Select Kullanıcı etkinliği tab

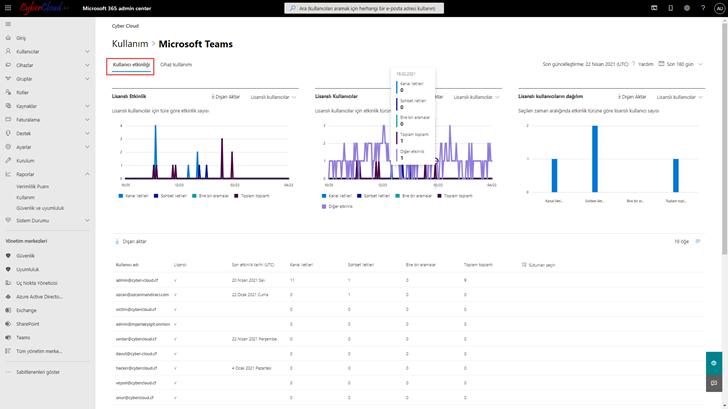click(131, 65)
